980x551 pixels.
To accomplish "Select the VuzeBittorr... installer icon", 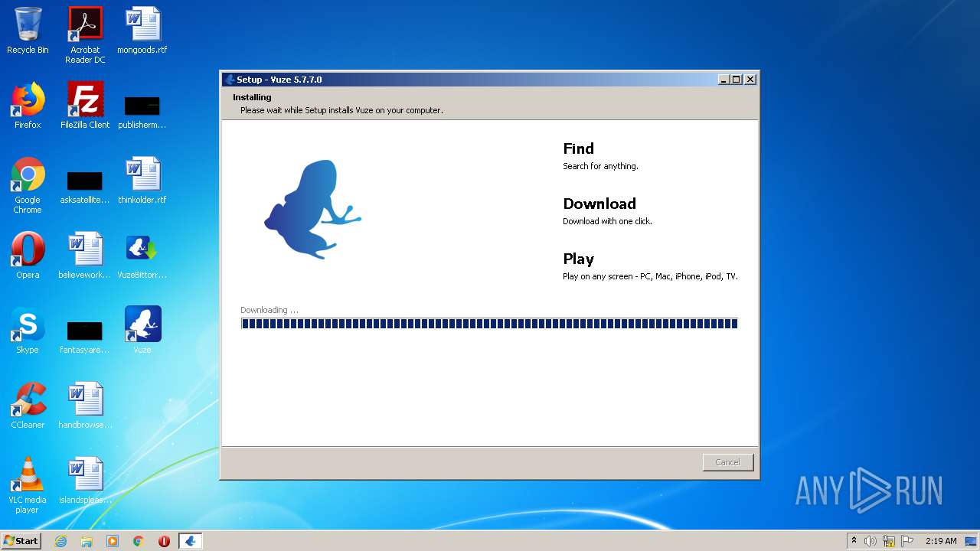I will [142, 256].
